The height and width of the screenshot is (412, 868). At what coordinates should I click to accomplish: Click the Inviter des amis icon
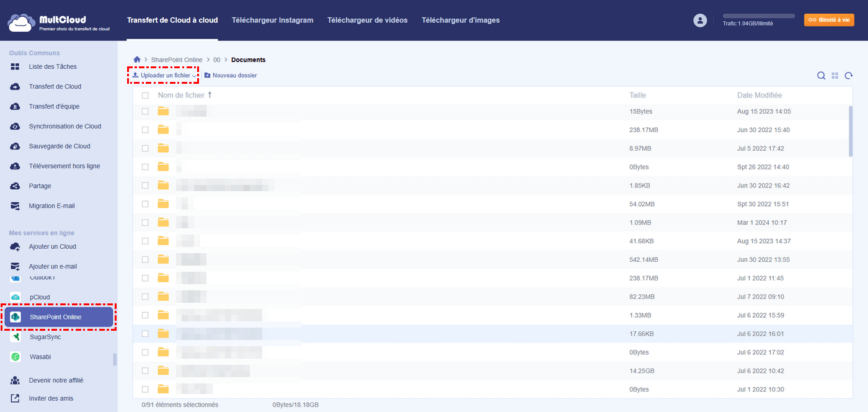click(15, 398)
